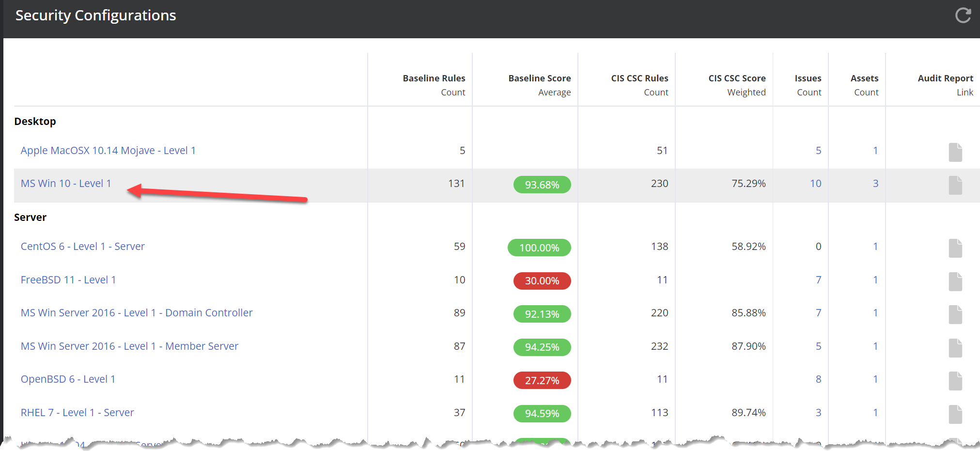Image resolution: width=980 pixels, height=451 pixels.
Task: View assets count 3 for MS Win 10
Action: pos(875,184)
